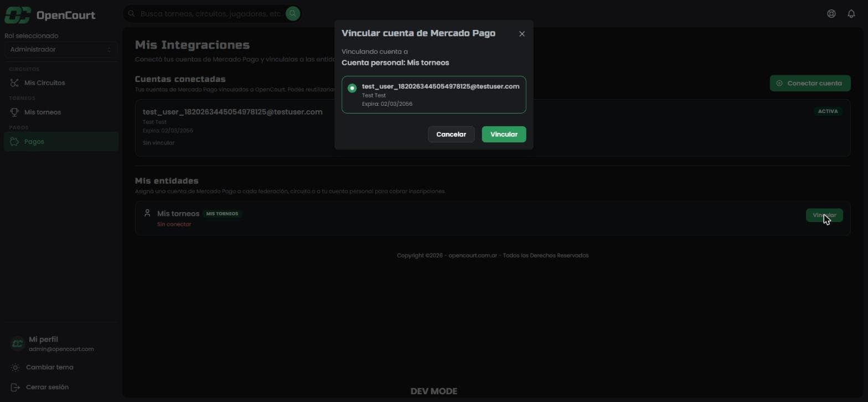Click Cuenta personal: Mis torneos text
This screenshot has height=402, width=868.
[x=395, y=63]
